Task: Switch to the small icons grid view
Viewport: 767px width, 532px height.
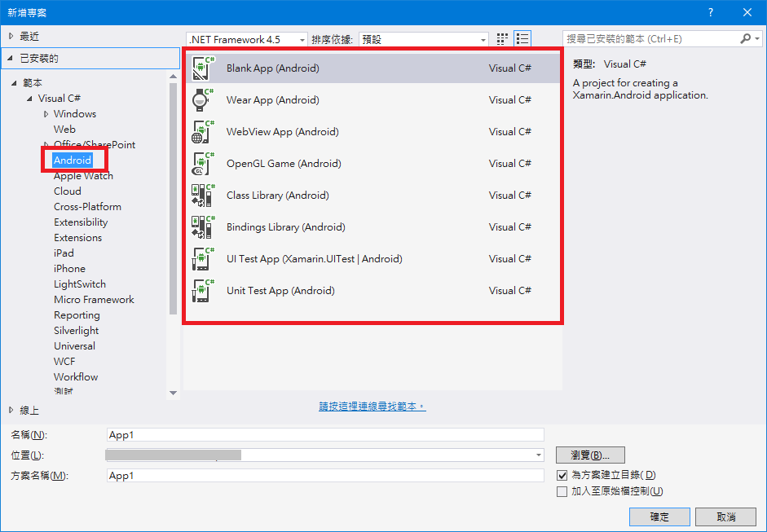Action: click(x=502, y=39)
